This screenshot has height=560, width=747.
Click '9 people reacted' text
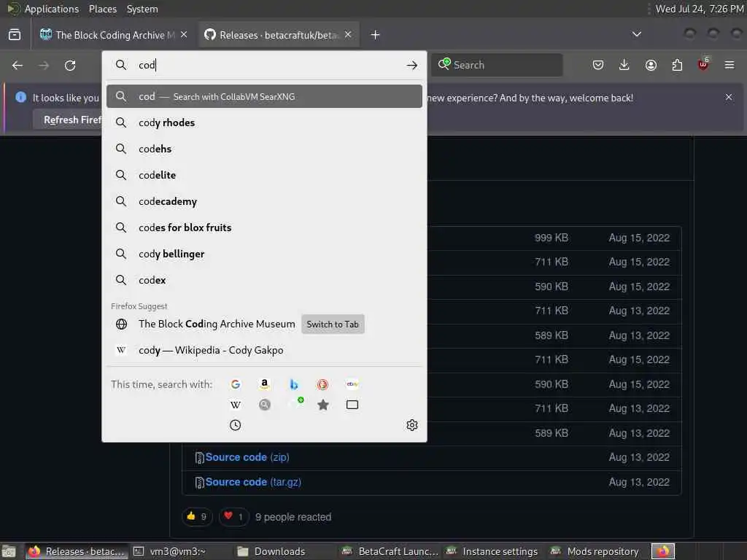(293, 517)
